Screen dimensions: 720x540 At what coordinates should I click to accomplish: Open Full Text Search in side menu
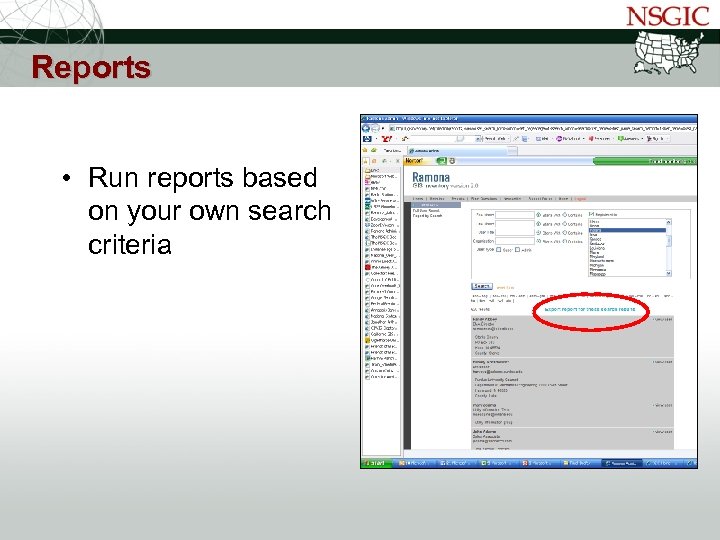click(426, 210)
